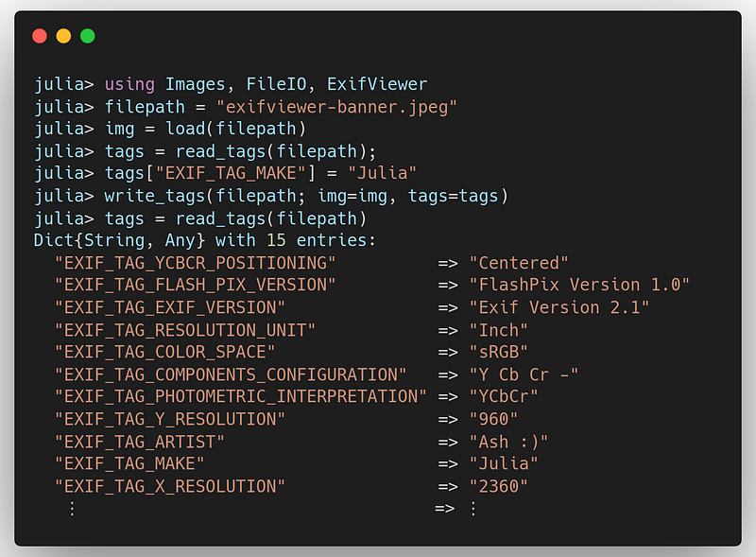This screenshot has height=557, width=756.
Task: Click the green maximize window dot
Action: tap(88, 36)
